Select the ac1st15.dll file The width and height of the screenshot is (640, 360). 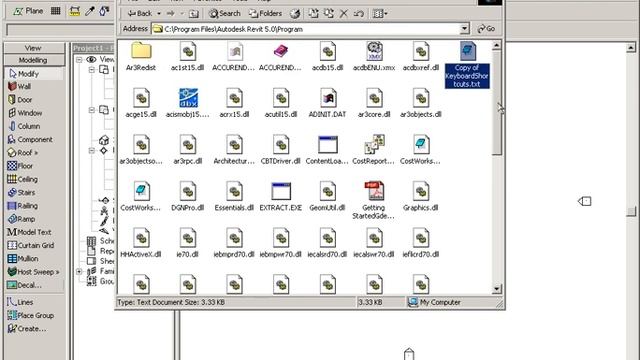coord(187,57)
